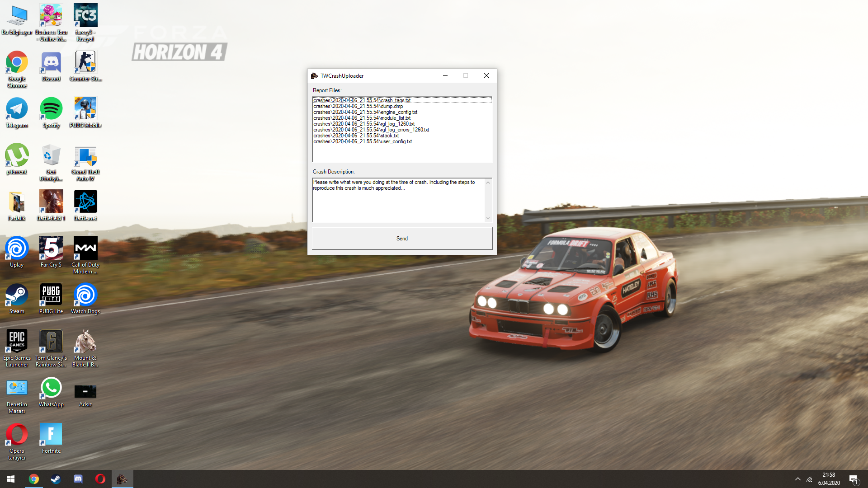Open Steam from the taskbar
The width and height of the screenshot is (868, 488).
coord(56,479)
